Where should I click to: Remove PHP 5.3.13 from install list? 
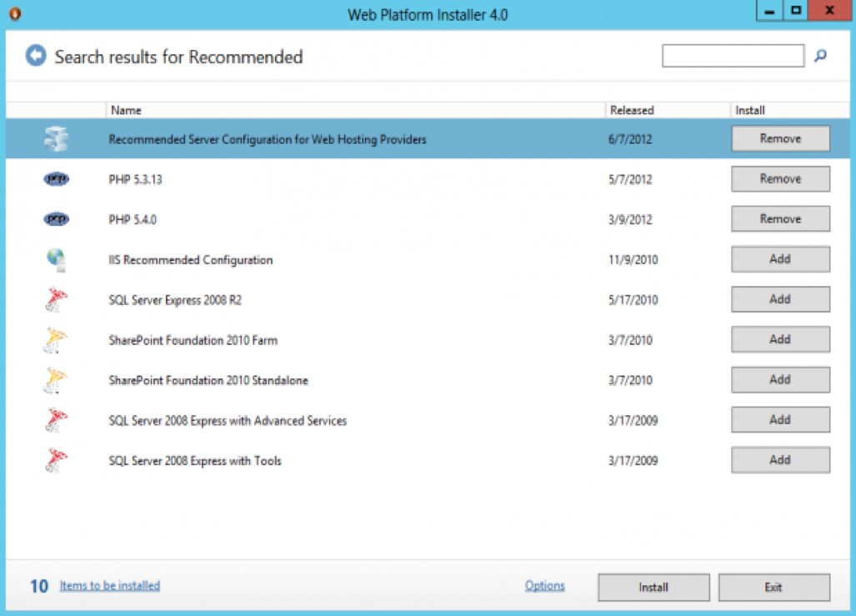tap(780, 178)
